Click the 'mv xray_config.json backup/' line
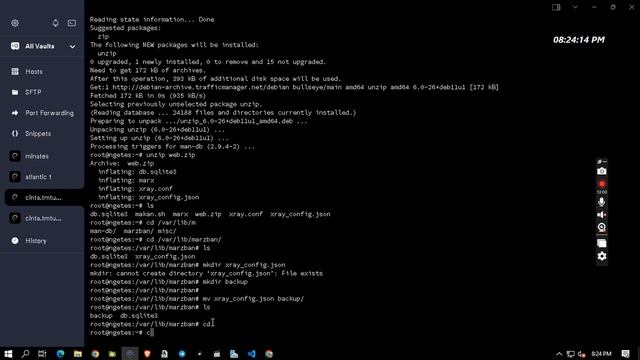 click(197, 299)
